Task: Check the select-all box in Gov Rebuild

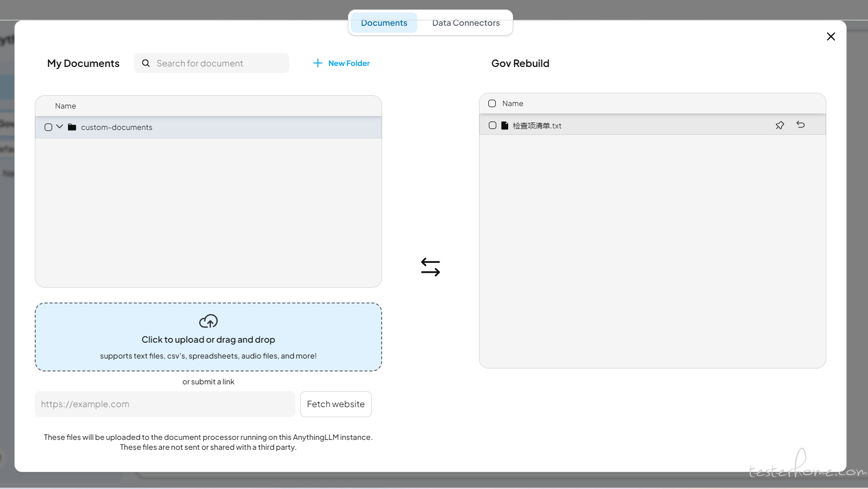Action: tap(492, 104)
